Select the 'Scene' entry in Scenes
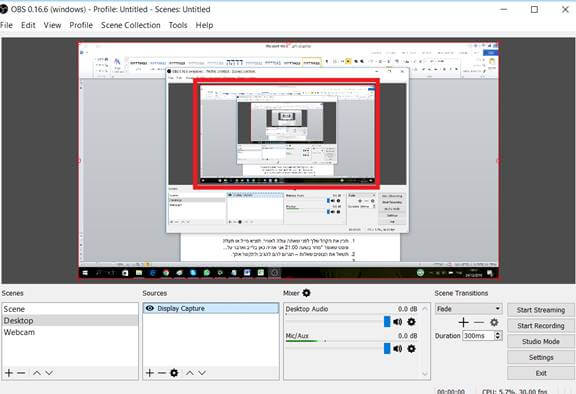 (70, 309)
